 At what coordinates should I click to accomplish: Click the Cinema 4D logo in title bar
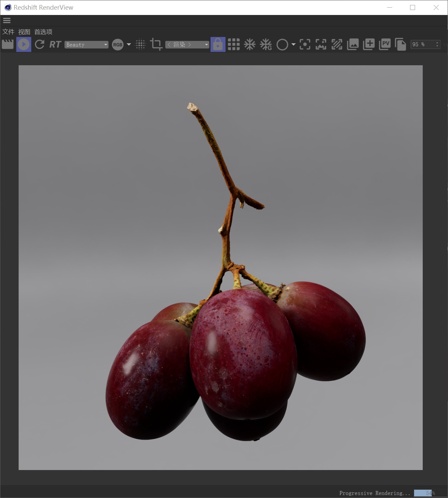[x=8, y=7]
